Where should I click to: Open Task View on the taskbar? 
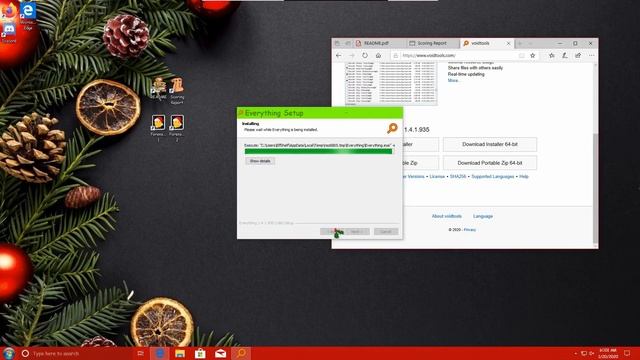point(140,353)
